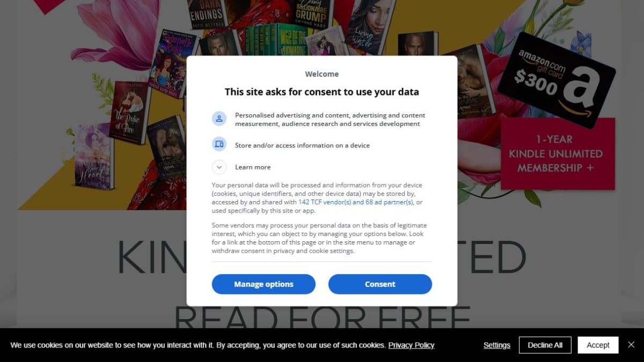Click the War of the Submarine boxset cover
The height and width of the screenshot is (362, 644).
click(275, 40)
